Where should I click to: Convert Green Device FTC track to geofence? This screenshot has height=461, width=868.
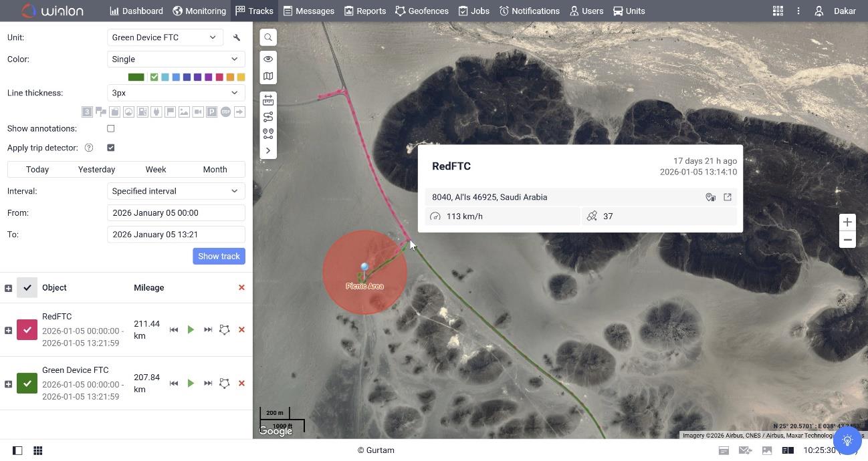pyautogui.click(x=225, y=383)
